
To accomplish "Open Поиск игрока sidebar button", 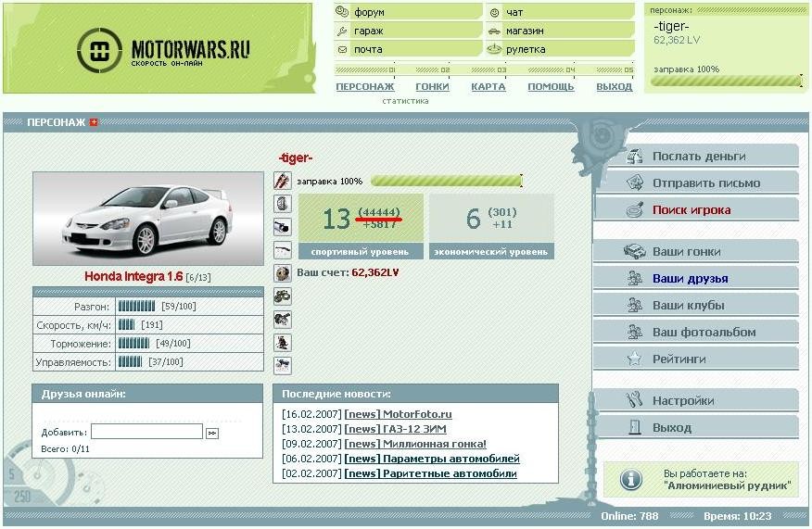I will point(696,209).
